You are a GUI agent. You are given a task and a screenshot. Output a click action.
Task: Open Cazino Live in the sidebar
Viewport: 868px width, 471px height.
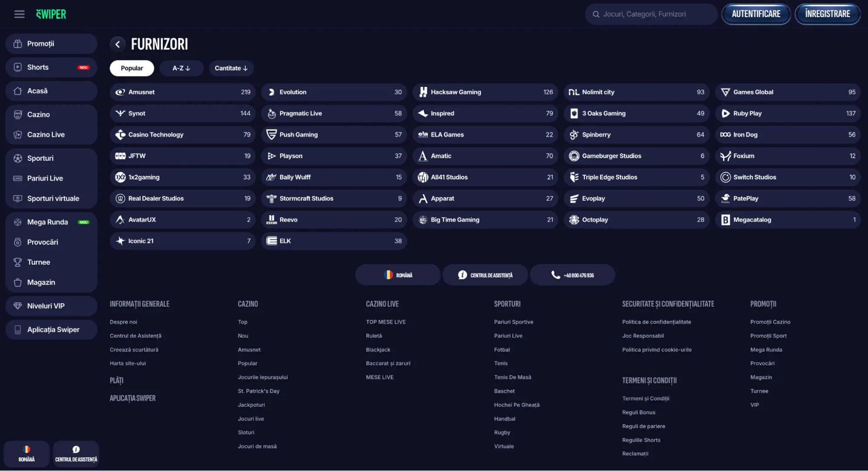click(46, 135)
